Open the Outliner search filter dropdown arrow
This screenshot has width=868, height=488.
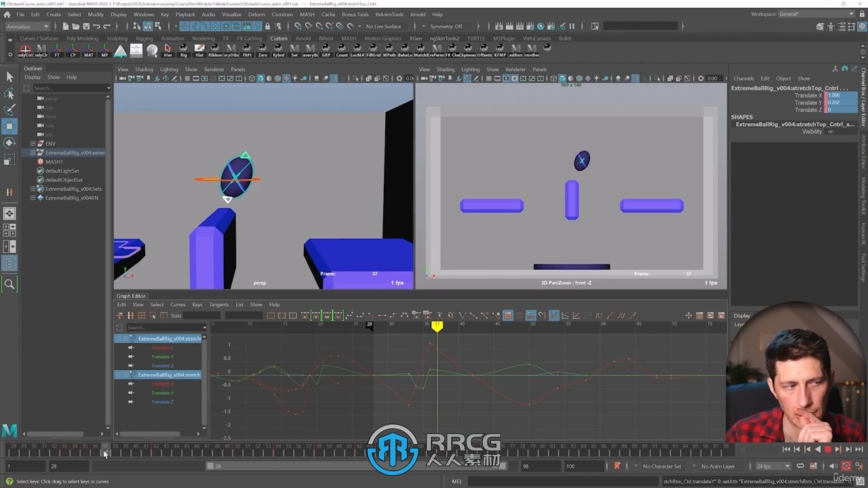(108, 88)
